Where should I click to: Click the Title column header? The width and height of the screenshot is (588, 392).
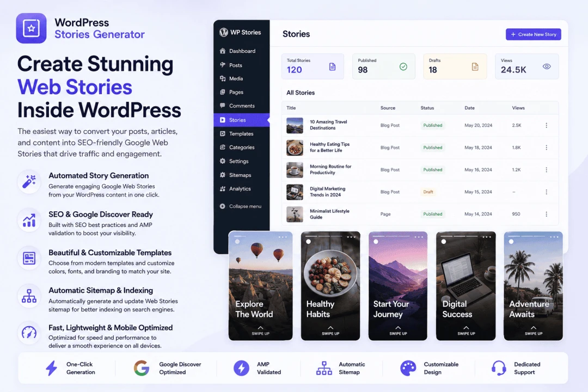point(291,108)
